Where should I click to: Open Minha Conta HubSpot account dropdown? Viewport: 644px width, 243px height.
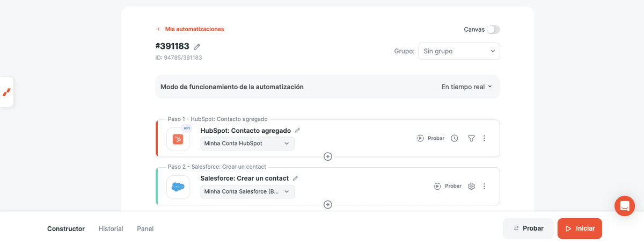(x=247, y=144)
